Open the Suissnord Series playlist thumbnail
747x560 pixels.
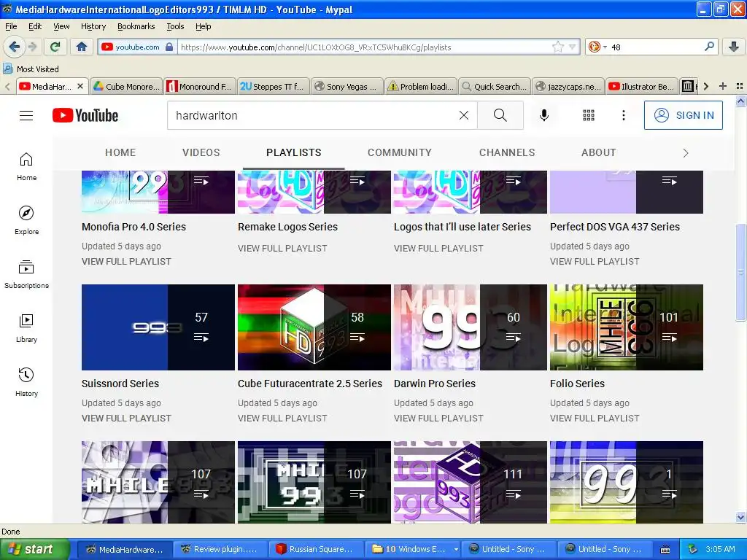pos(158,327)
